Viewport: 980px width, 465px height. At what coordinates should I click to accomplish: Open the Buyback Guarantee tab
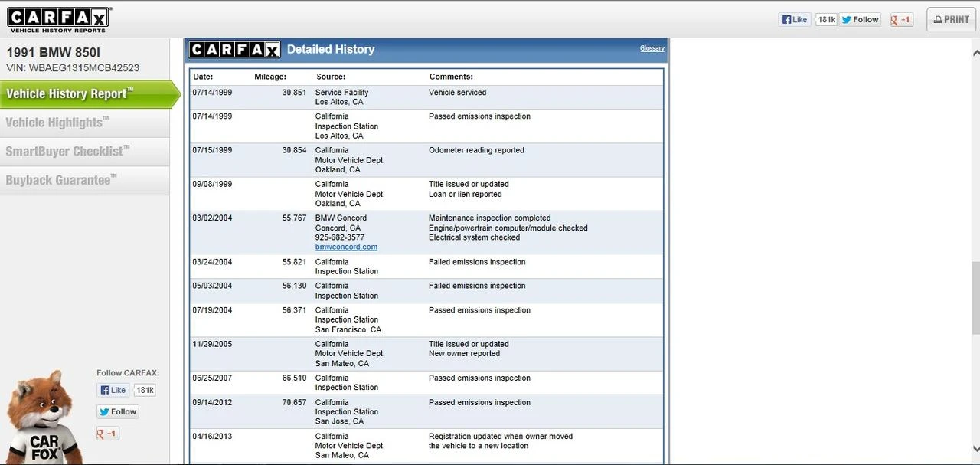coord(84,181)
